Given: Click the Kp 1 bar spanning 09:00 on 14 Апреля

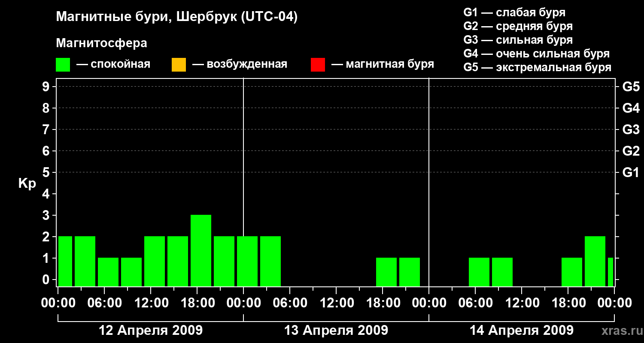Looking at the screenshot, I should point(502,272).
